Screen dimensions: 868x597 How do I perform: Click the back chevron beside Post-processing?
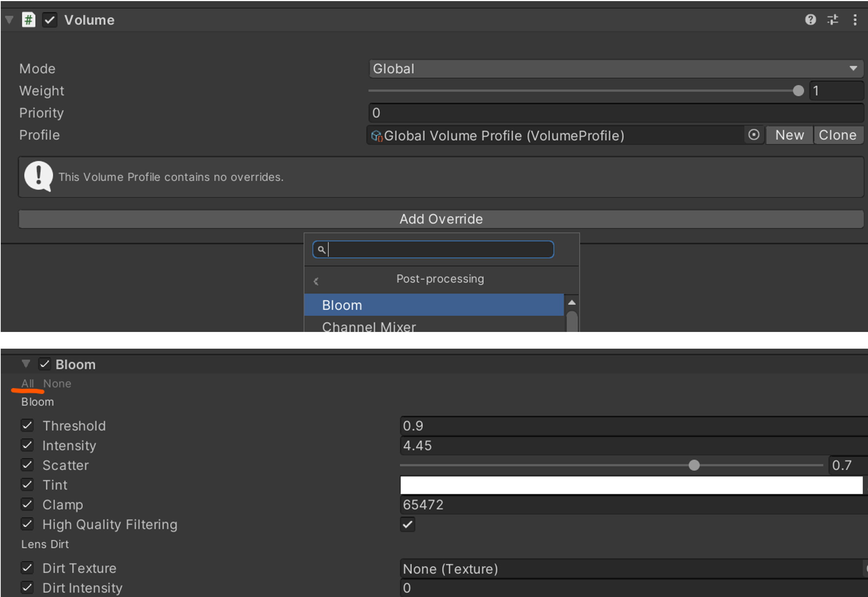316,281
